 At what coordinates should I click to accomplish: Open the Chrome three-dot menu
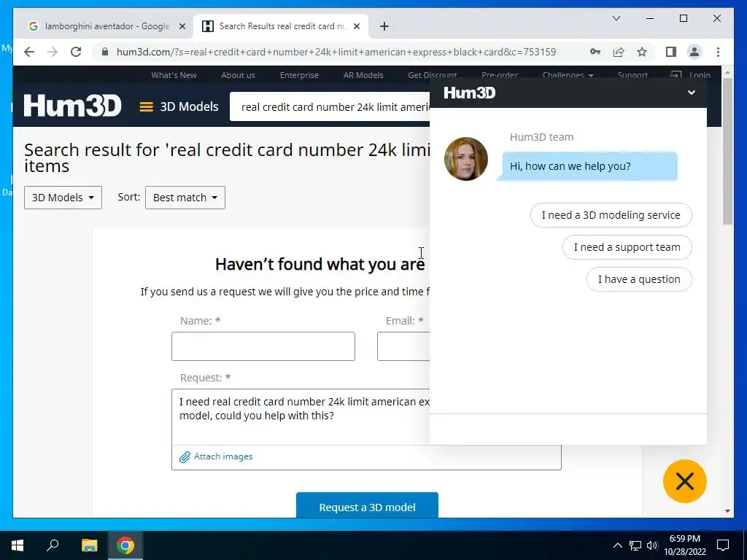[x=718, y=52]
